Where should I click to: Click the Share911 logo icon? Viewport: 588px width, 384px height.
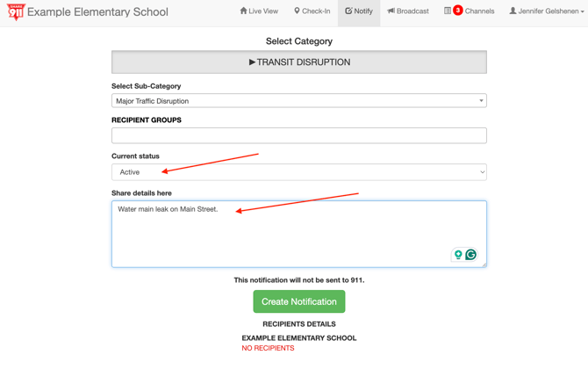point(15,11)
